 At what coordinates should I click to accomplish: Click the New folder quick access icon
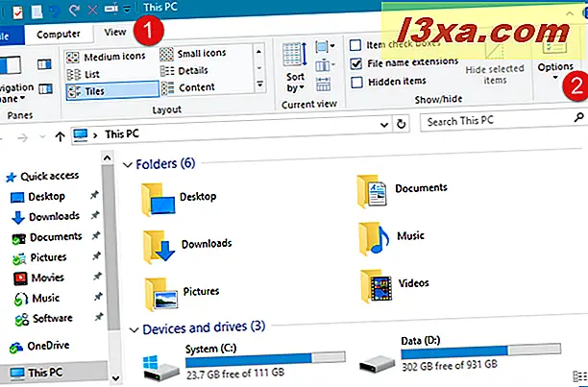37,12
